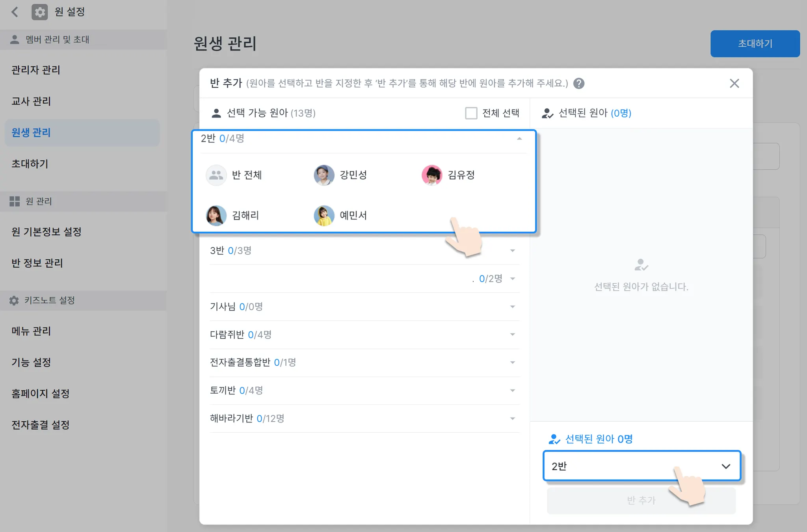Expand the 다람쥐반 class list

512,335
